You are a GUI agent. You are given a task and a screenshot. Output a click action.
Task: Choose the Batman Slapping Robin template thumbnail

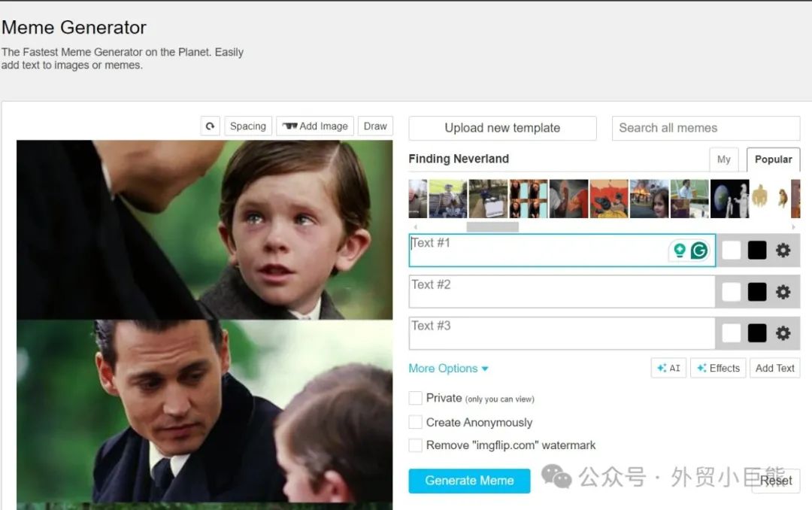(x=609, y=199)
